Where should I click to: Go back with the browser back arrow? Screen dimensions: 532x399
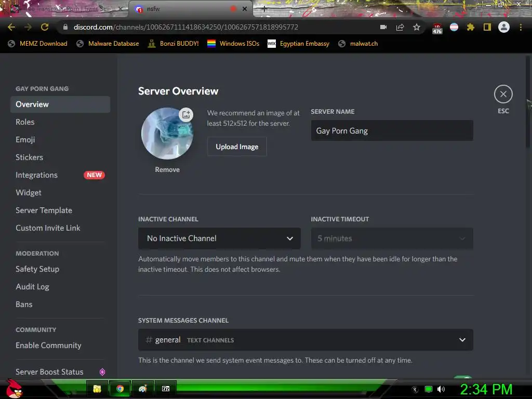pos(11,27)
